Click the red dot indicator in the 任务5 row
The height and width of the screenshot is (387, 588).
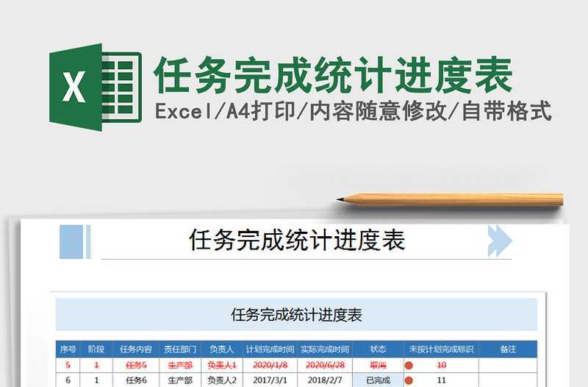[x=409, y=365]
